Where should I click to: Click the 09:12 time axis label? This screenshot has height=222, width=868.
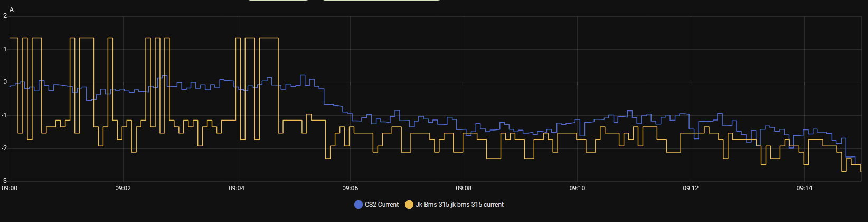coord(691,188)
